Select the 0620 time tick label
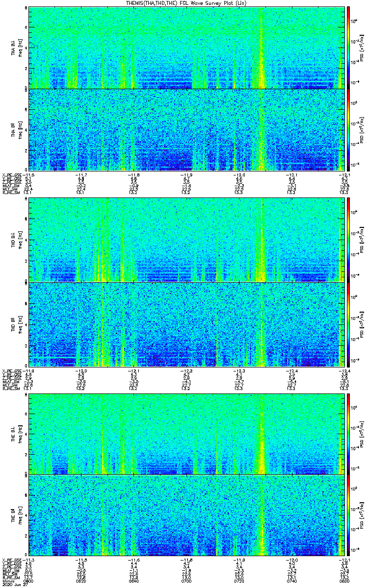 click(x=81, y=581)
